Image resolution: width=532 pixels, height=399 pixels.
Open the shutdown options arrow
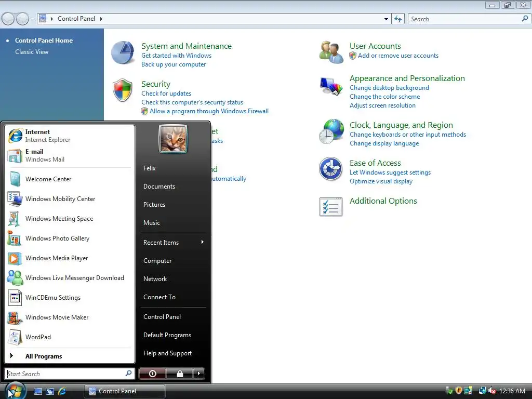[x=199, y=374]
